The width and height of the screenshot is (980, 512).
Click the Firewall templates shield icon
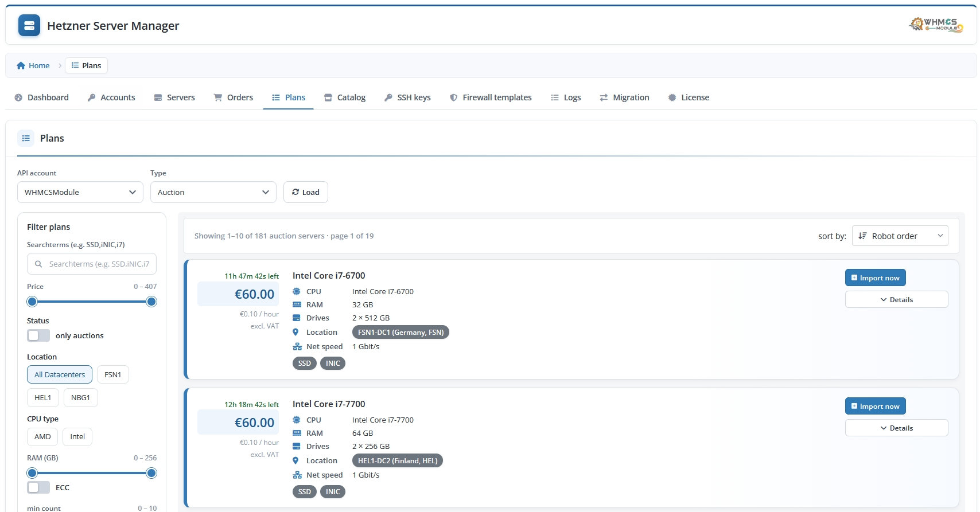pos(454,97)
